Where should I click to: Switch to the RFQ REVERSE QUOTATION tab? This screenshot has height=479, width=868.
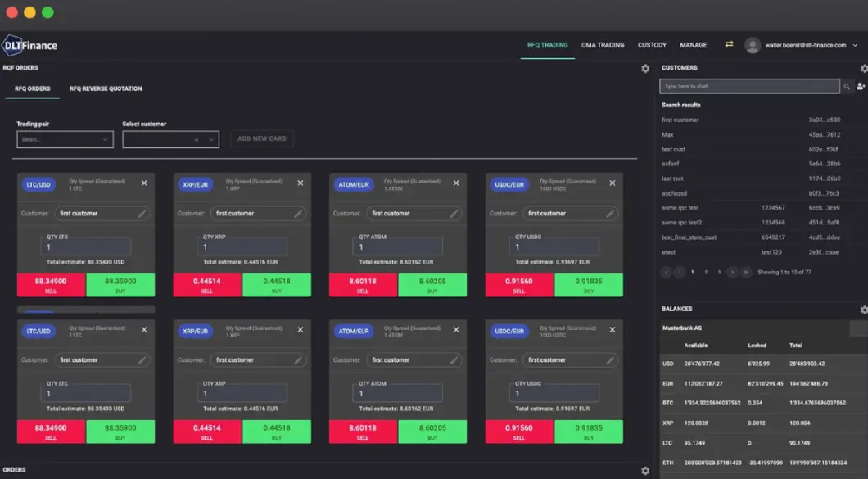(107, 88)
